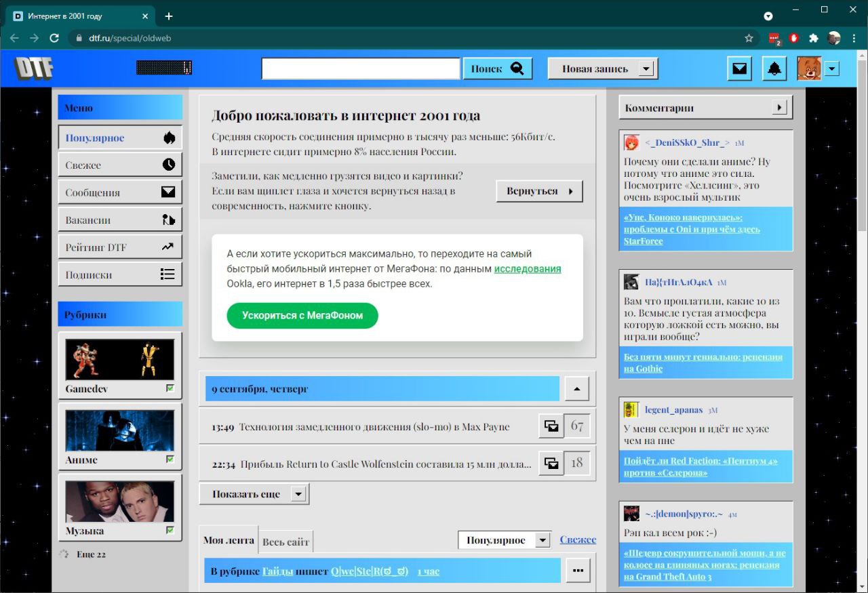The width and height of the screenshot is (868, 593).
Task: Switch to the Моя лента tab
Action: [229, 540]
